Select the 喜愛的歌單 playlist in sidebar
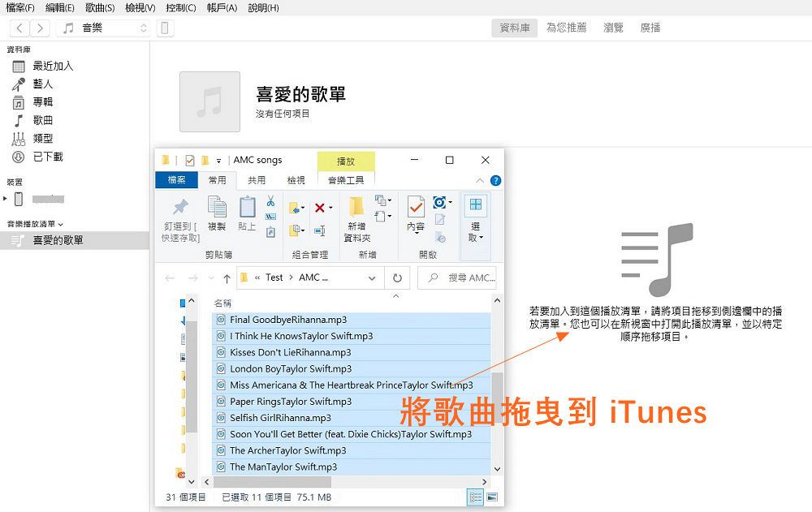 (x=75, y=240)
